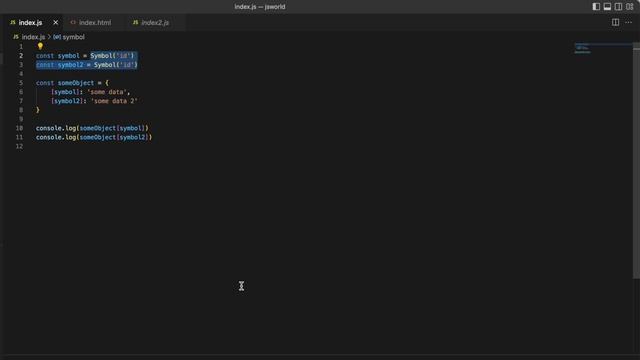Click 'symbol2' declaration on line 3
This screenshot has height=360, width=640.
pos(70,65)
